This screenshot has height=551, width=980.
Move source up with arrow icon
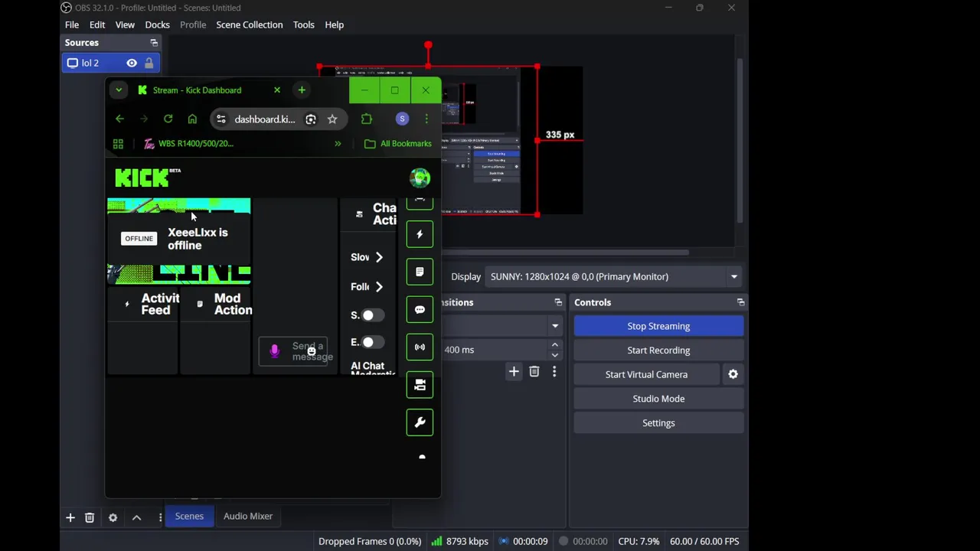tap(136, 518)
